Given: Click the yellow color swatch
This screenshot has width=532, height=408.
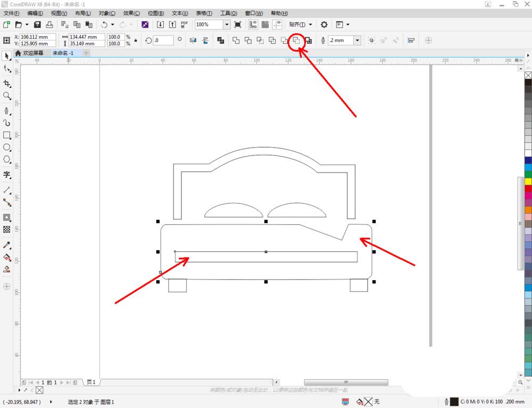Looking at the screenshot, I should click(528, 182).
